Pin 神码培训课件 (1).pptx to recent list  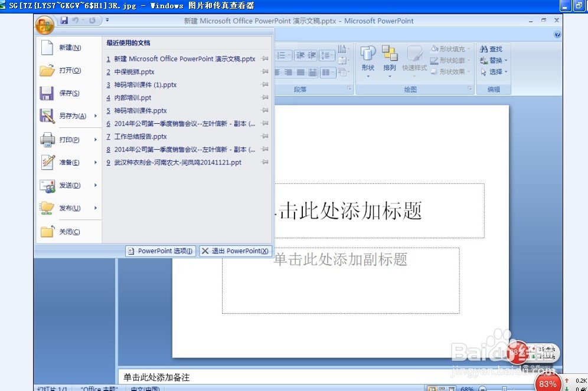click(264, 84)
